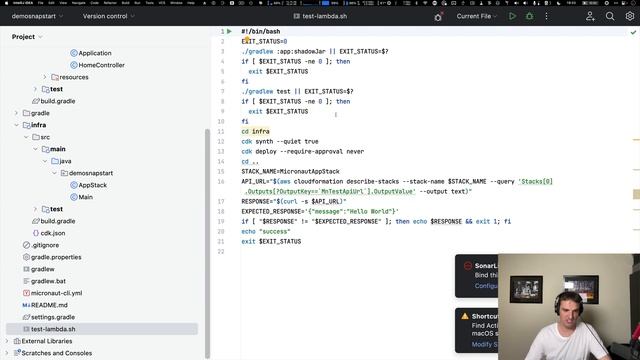Screen dimensions: 640x360
Task: Click the 'cdk deploy --require-approval never' line
Action: coord(302,151)
